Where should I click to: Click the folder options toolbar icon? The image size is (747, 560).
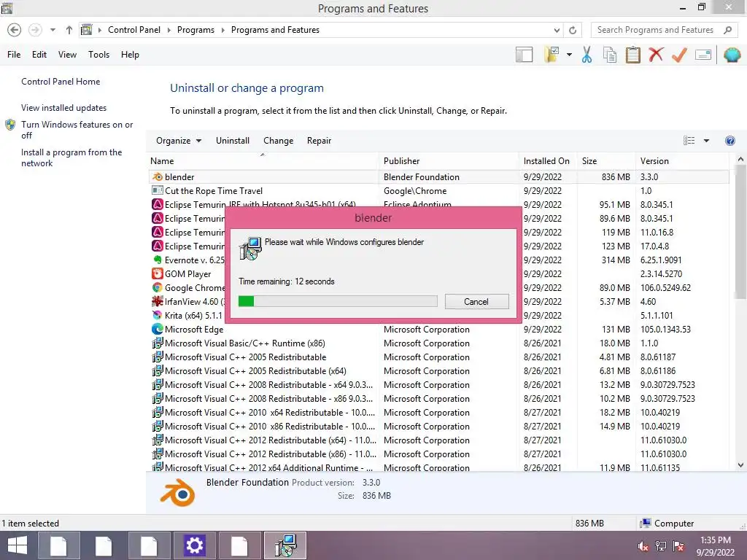point(552,55)
